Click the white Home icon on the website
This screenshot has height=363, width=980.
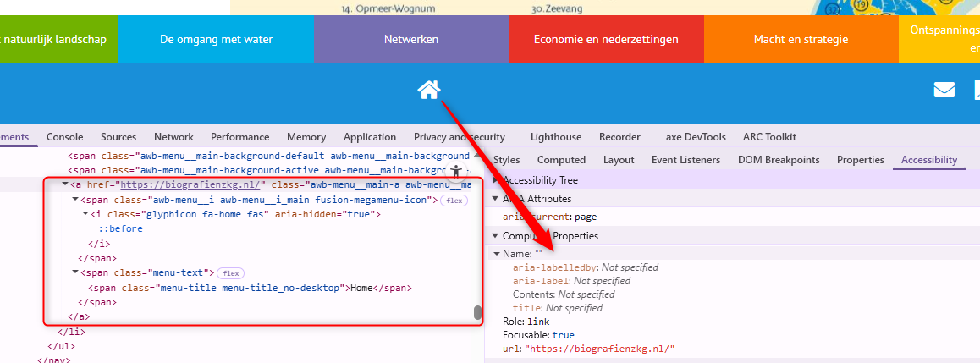tap(429, 89)
